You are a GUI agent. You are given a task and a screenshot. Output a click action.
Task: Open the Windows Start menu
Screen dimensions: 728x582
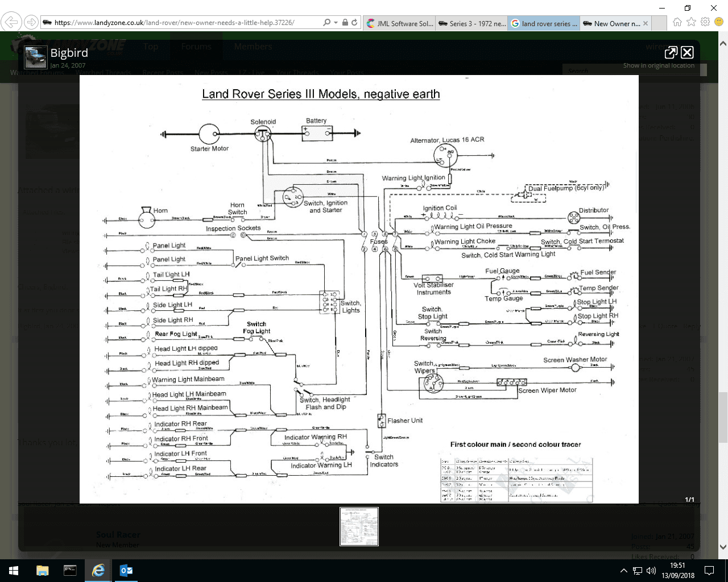14,571
